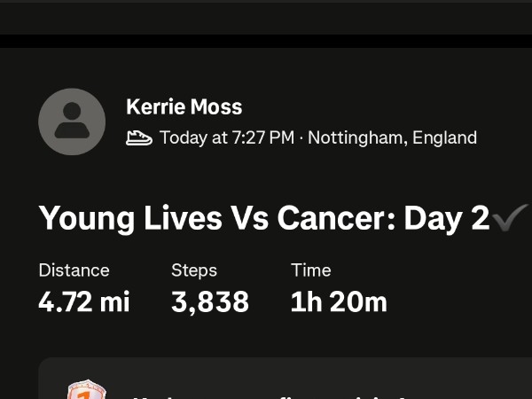Click the partially visible achievement text
Viewport: 532px width, 399px height.
click(x=270, y=396)
